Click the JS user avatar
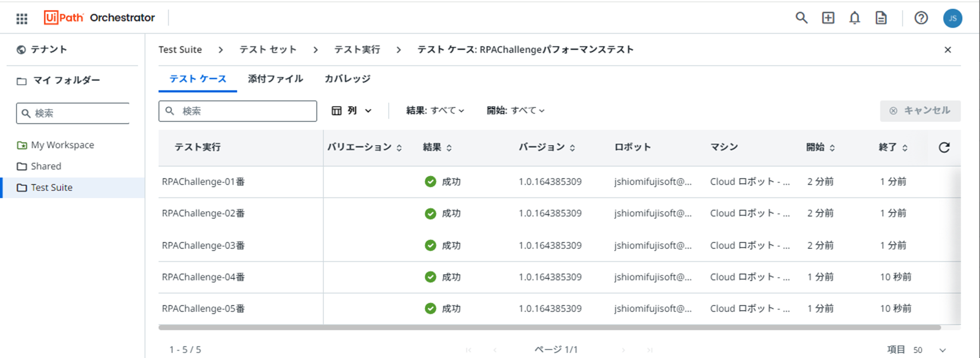Image resolution: width=980 pixels, height=358 pixels. click(x=952, y=19)
